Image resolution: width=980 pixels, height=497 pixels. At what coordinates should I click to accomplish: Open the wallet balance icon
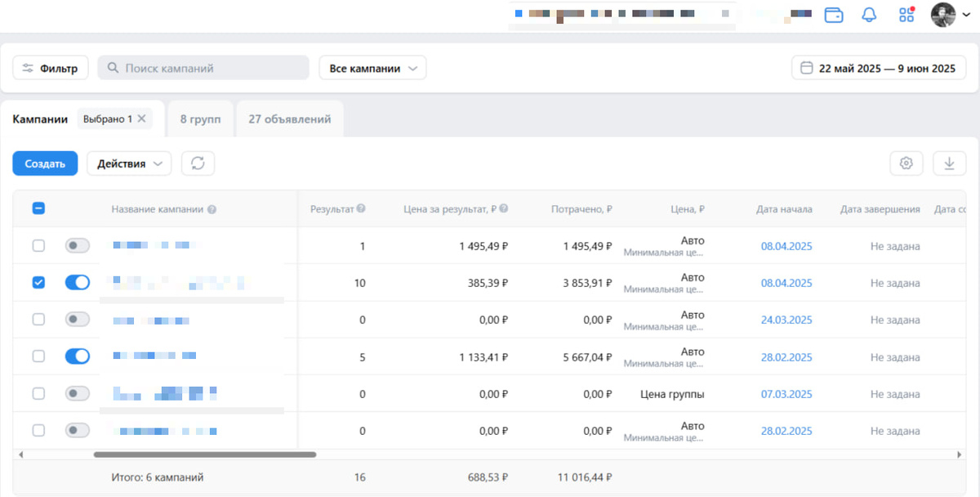click(x=834, y=15)
